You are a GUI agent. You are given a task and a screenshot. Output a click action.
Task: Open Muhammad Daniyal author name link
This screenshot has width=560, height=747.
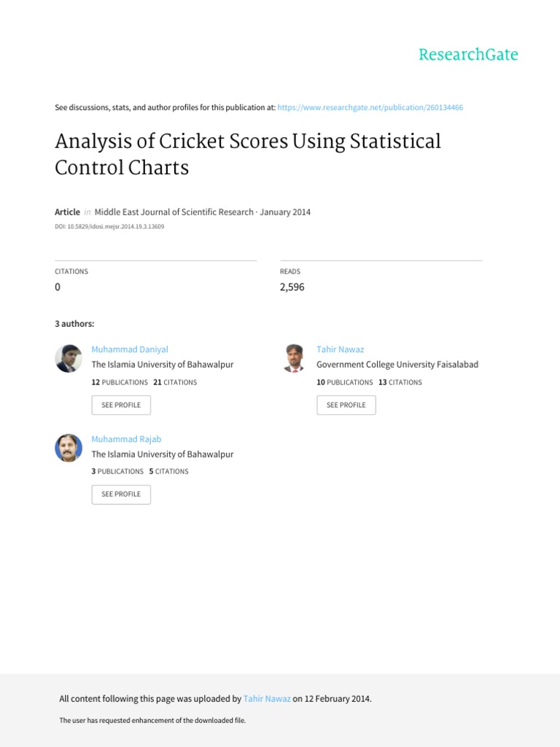(x=130, y=349)
